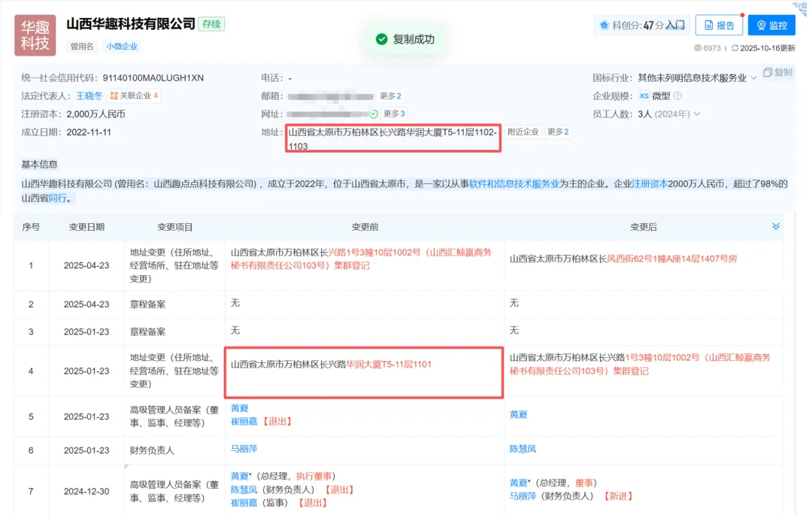The image size is (812, 524).
Task: Expand the 员工人数 year dropdown
Action: click(x=697, y=114)
